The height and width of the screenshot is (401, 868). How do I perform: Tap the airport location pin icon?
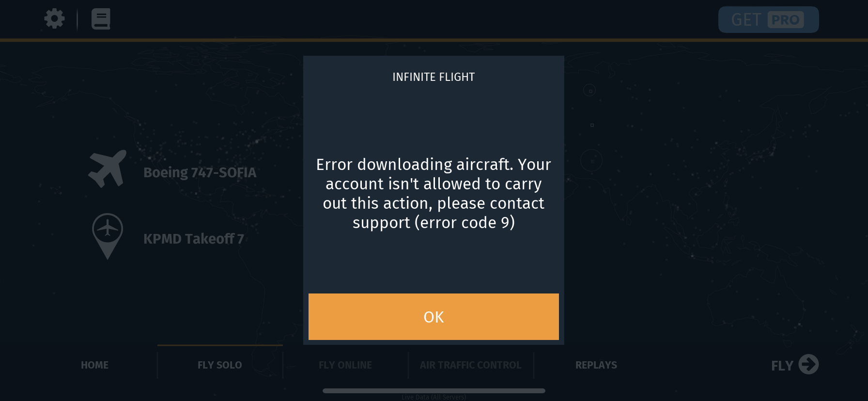pos(108,235)
